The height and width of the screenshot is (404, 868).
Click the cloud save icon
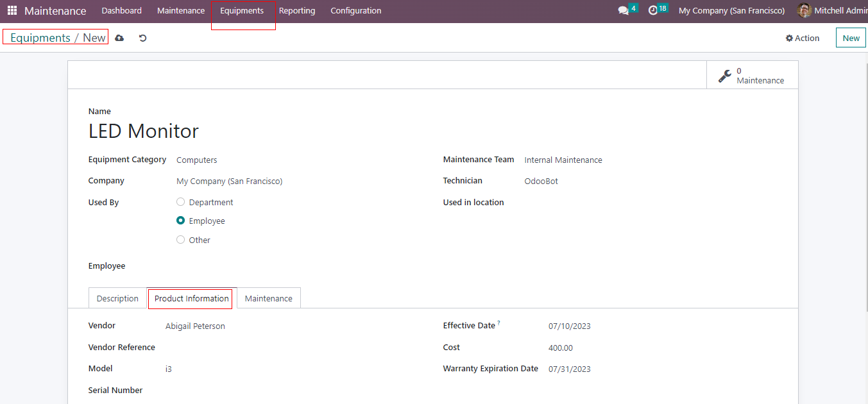(119, 38)
